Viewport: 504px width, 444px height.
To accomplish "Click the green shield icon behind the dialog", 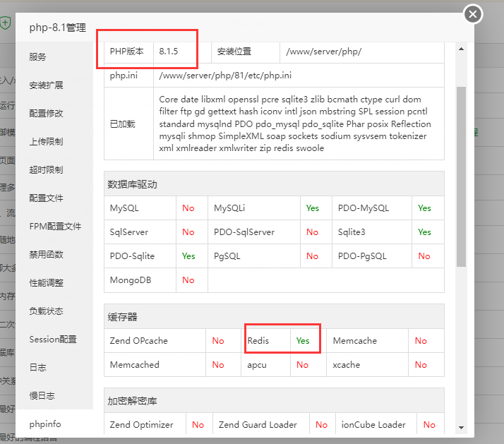I will pyautogui.click(x=6, y=23).
